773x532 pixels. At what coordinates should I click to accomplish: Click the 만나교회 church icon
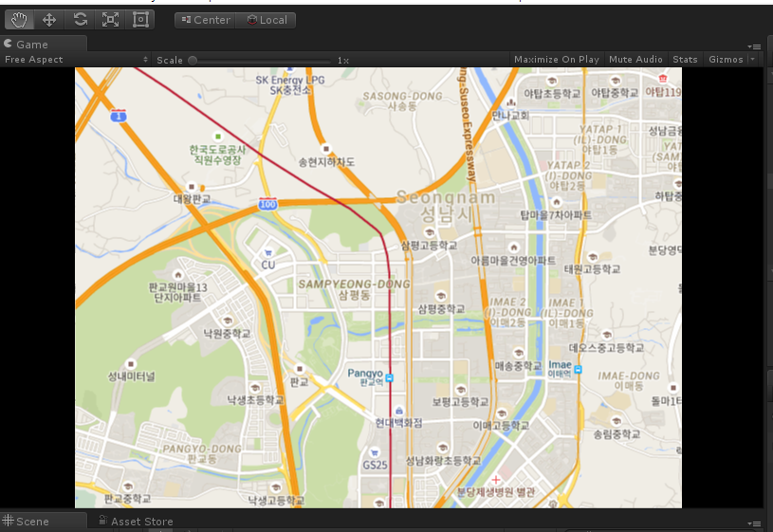(x=510, y=102)
